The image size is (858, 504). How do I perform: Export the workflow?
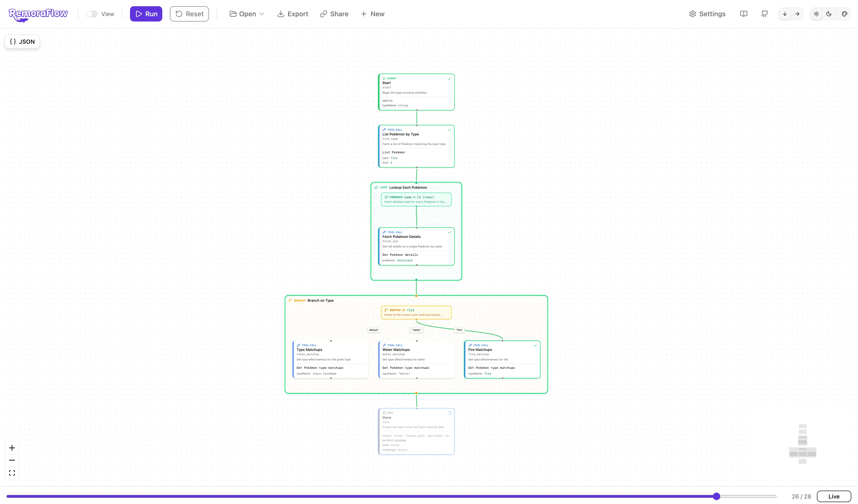click(x=293, y=14)
